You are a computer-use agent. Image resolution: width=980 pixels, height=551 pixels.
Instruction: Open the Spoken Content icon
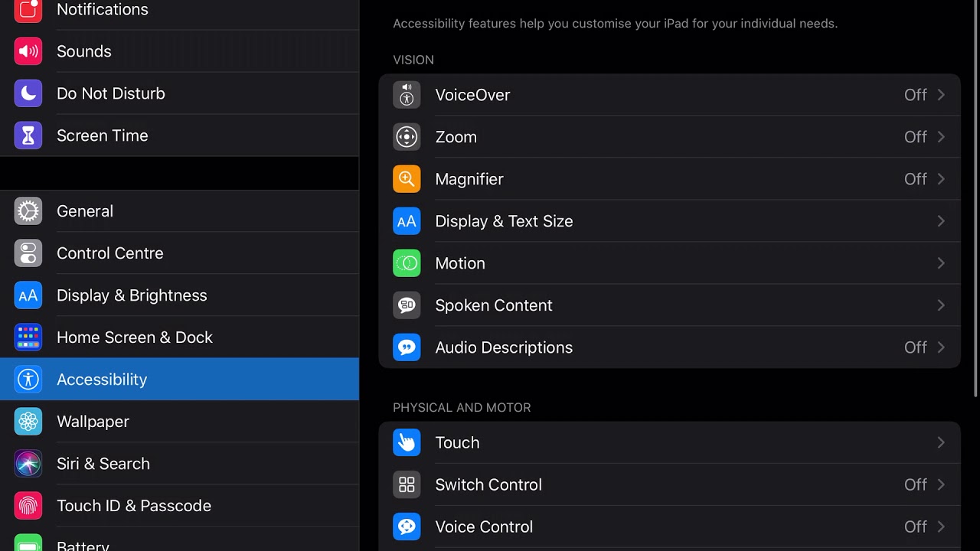pyautogui.click(x=407, y=305)
